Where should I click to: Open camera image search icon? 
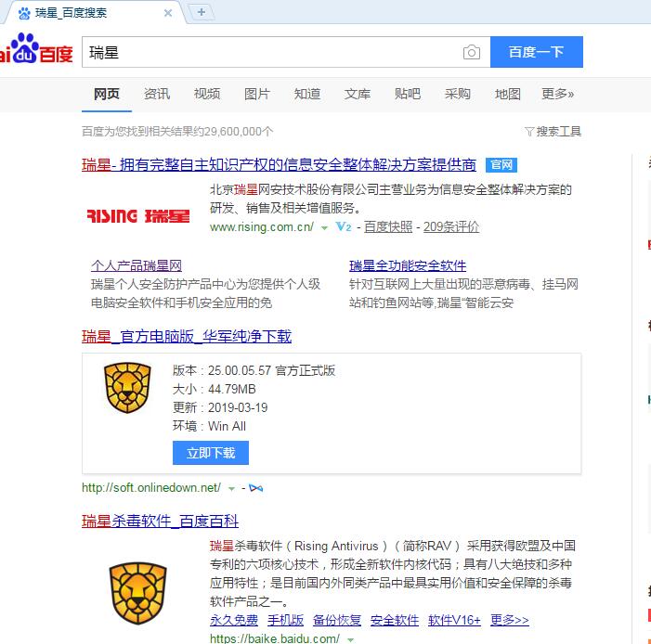pos(471,52)
